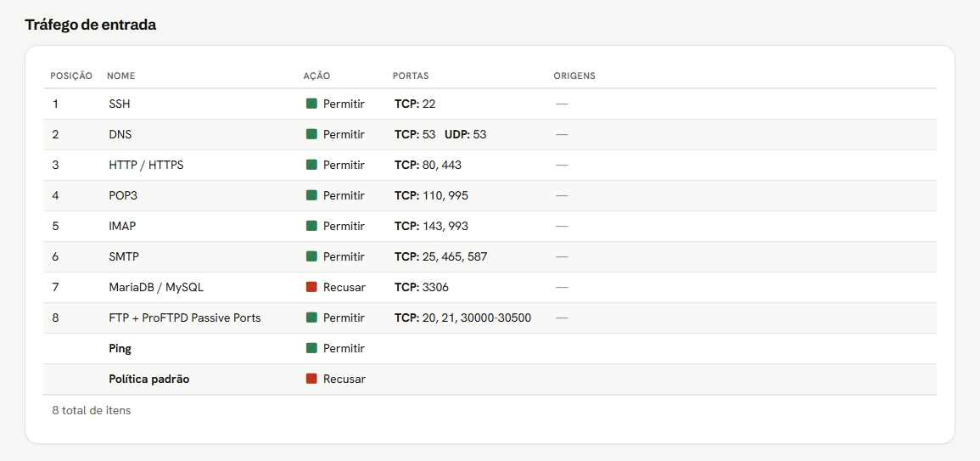Viewport: 980px width, 461px height.
Task: Click the ORIGENS column header
Action: click(574, 76)
